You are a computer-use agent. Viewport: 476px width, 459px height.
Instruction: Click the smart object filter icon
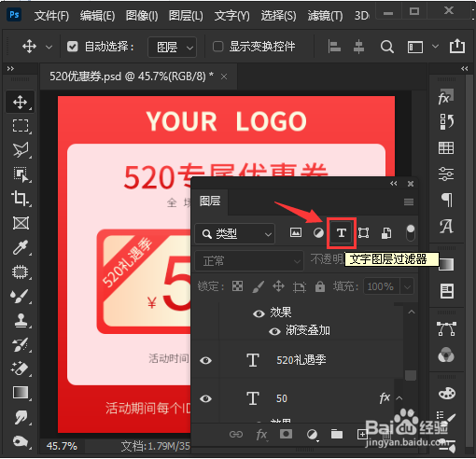[386, 233]
